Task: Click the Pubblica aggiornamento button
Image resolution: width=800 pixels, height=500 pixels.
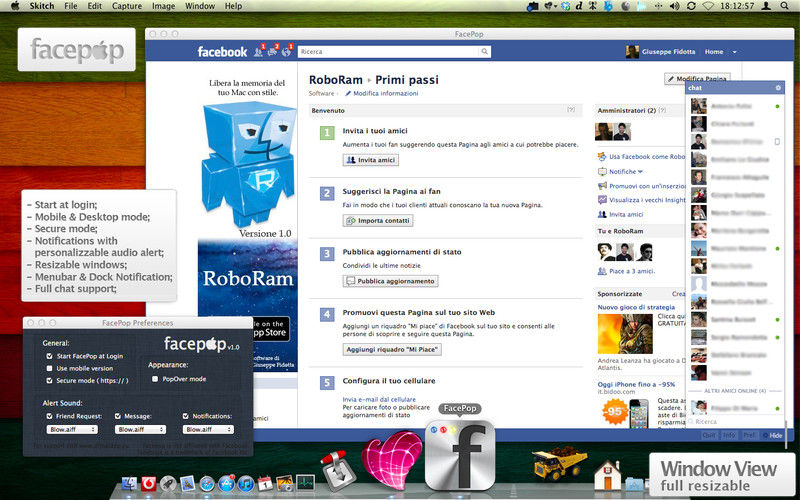Action: point(390,281)
